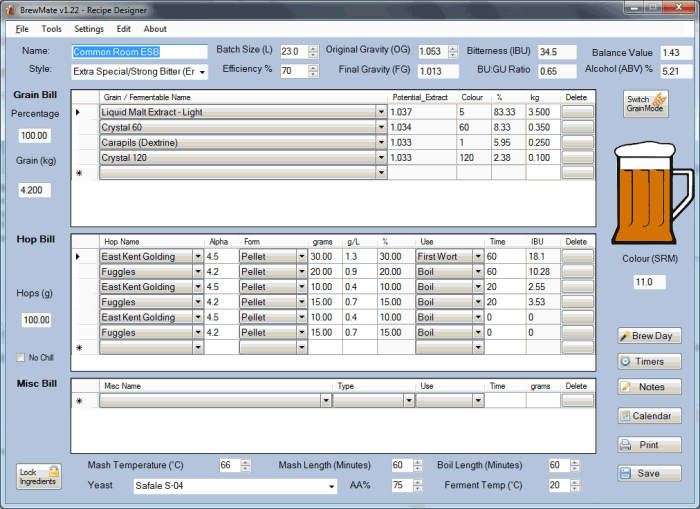
Task: Enable the No Chill checkbox
Action: 20,357
